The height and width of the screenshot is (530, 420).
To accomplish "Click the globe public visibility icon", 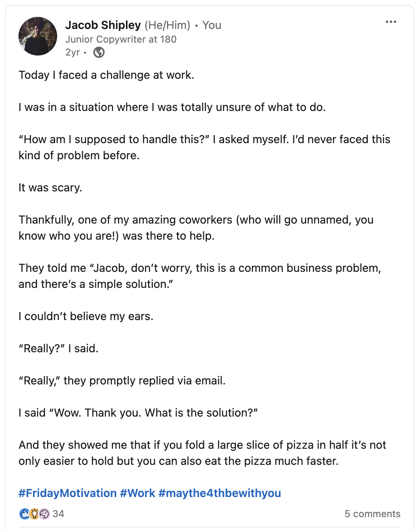I will coord(99,52).
